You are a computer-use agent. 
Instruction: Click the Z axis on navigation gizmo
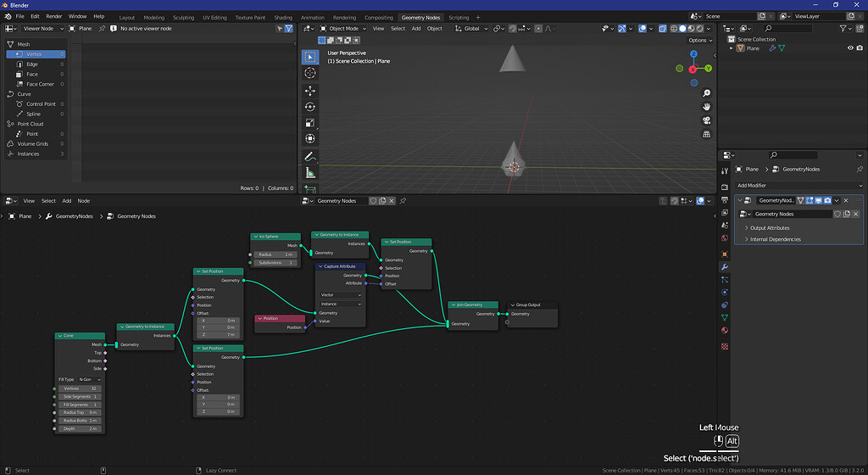point(693,54)
